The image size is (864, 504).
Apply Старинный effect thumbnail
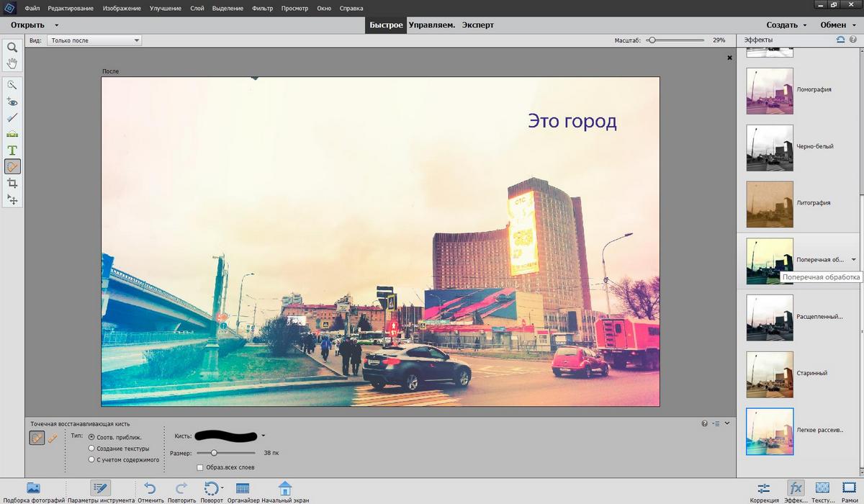pos(770,374)
